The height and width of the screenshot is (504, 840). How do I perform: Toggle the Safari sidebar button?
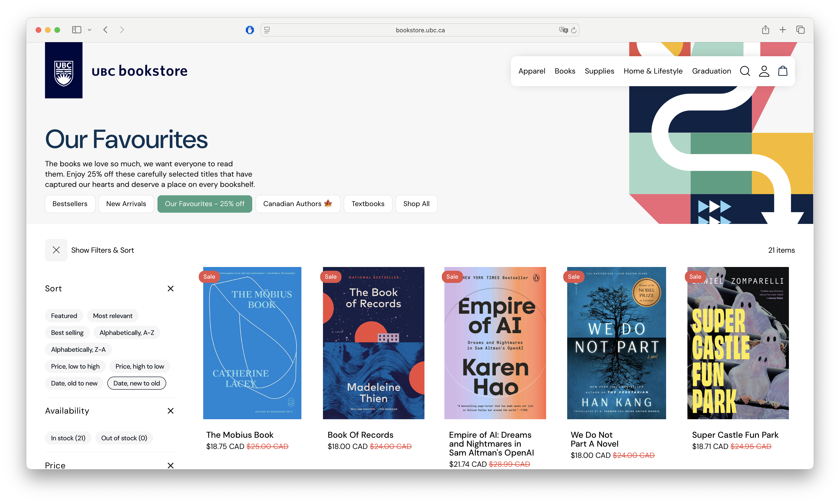(x=76, y=30)
